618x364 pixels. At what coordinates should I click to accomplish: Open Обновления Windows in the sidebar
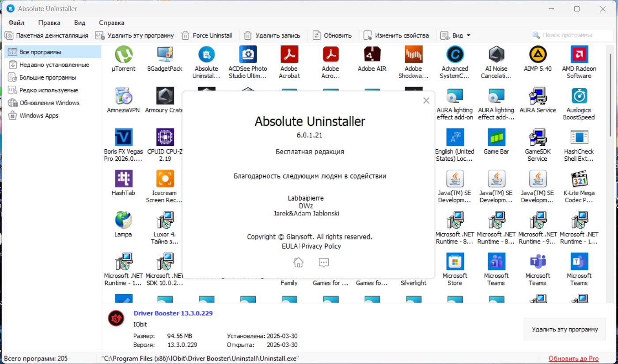(x=53, y=103)
